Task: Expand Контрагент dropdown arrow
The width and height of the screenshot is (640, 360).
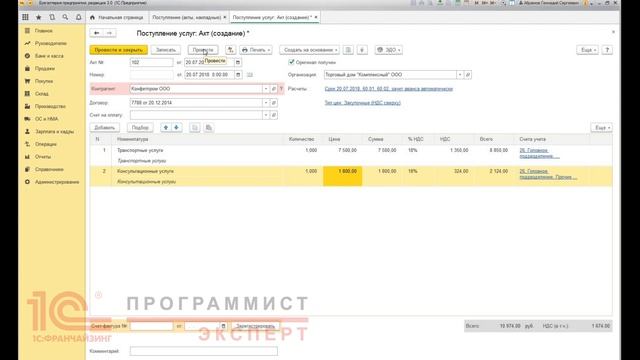Action: (x=266, y=89)
